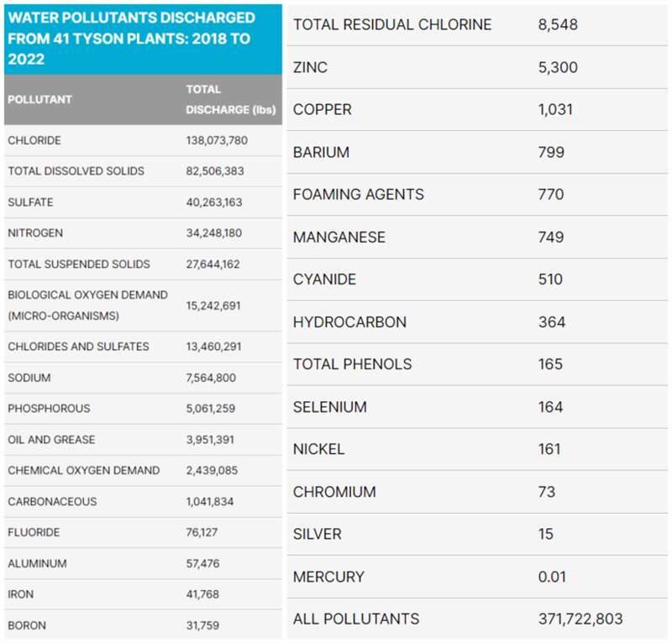Click the SULFATE pollutant entry
The image size is (672, 643).
point(30,202)
